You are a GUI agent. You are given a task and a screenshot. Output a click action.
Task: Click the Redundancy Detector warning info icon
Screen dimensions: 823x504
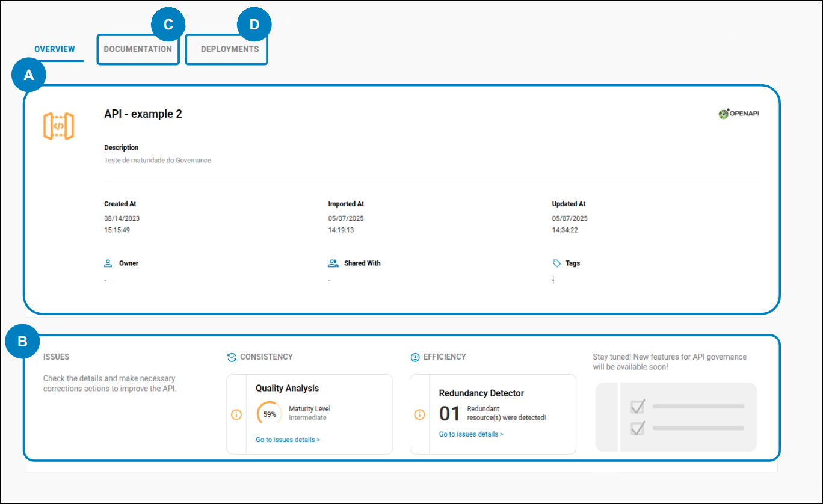pyautogui.click(x=420, y=414)
